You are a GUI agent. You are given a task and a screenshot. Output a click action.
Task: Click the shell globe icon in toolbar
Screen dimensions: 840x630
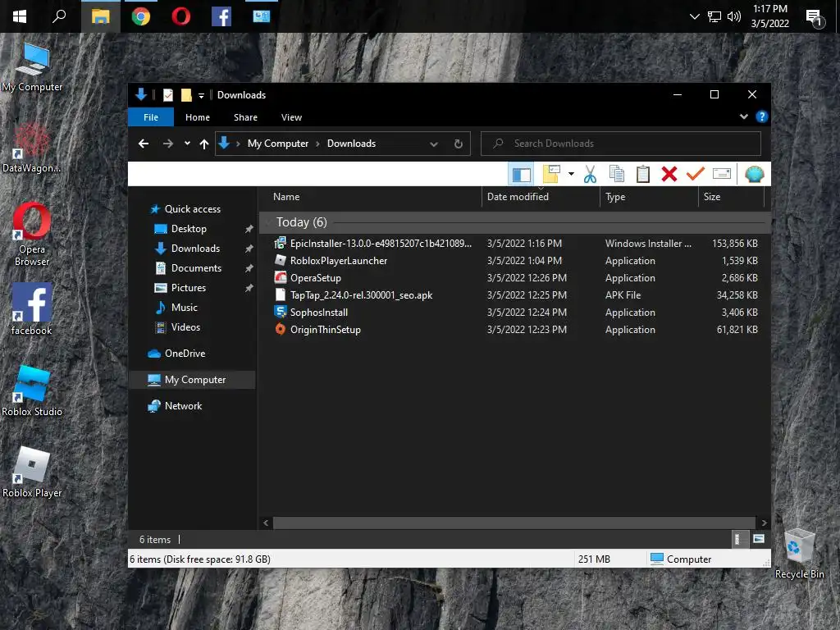pos(755,174)
